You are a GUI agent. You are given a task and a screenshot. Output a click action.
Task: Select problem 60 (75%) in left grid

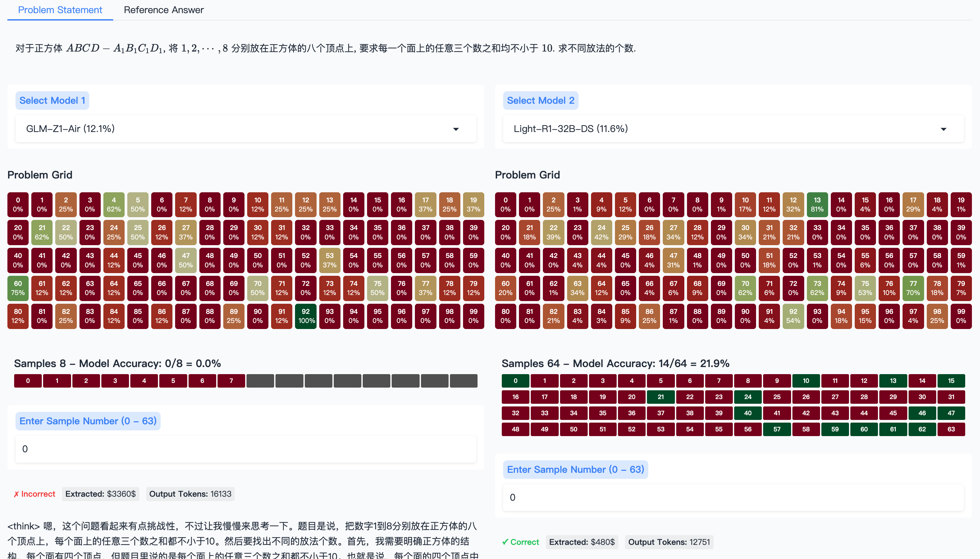tap(18, 288)
